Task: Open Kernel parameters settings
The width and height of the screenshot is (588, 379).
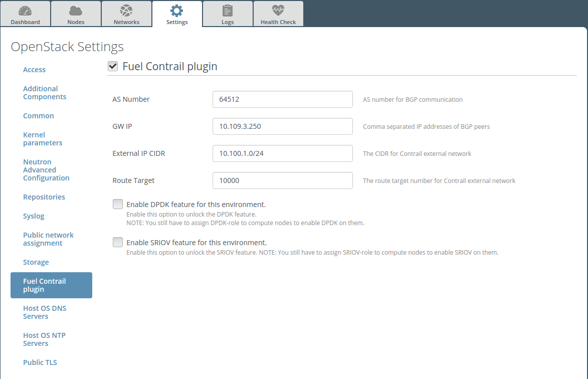Action: (43, 139)
